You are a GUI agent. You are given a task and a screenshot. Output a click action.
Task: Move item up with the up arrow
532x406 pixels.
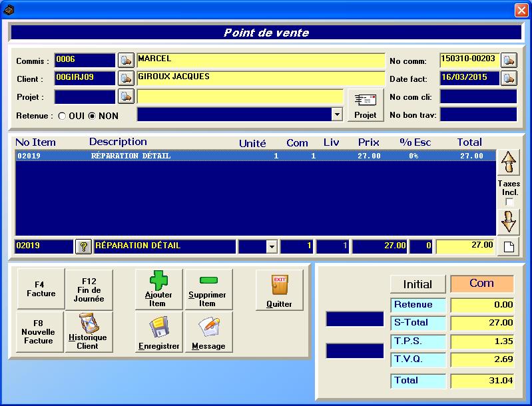point(509,162)
